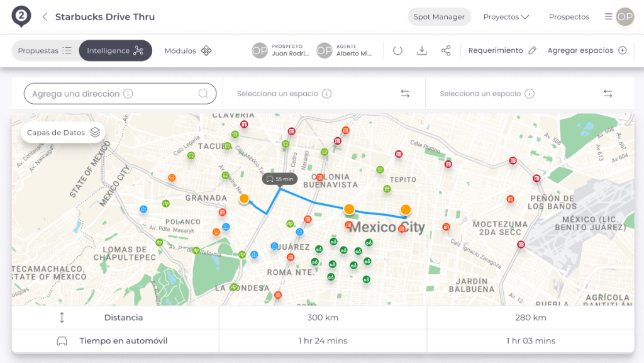Click info icon of second Selecciona un espacio
The height and width of the screenshot is (363, 644).
point(530,94)
